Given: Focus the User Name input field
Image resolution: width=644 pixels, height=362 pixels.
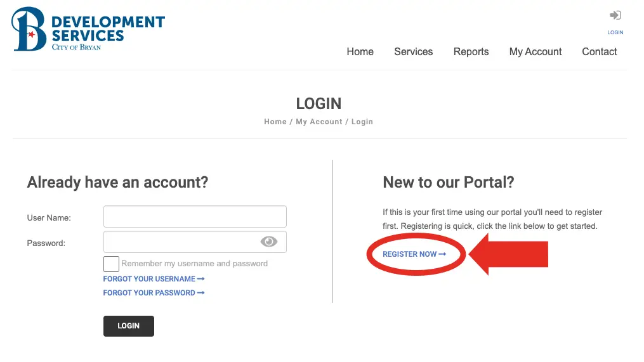Looking at the screenshot, I should point(195,217).
